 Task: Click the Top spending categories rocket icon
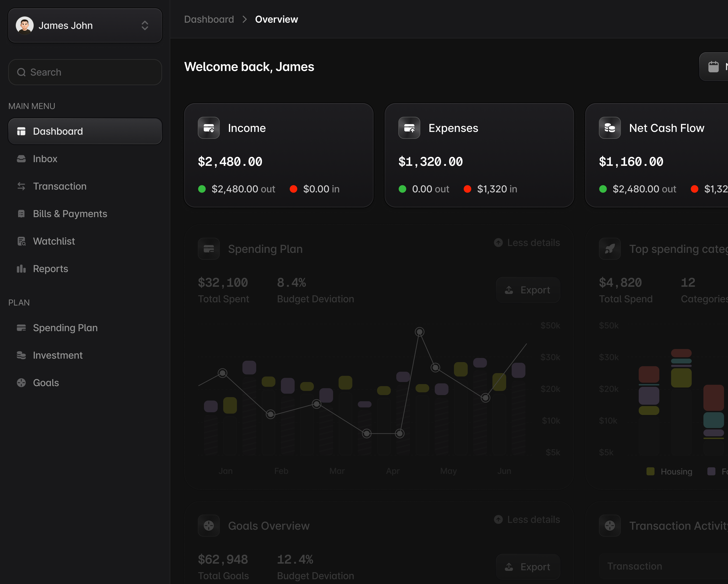click(609, 249)
